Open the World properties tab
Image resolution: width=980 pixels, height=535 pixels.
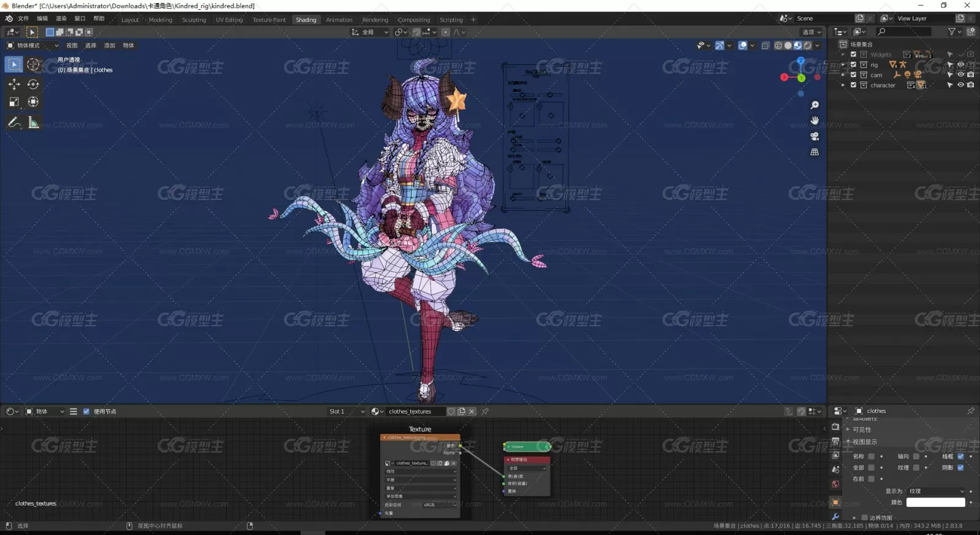[x=835, y=484]
